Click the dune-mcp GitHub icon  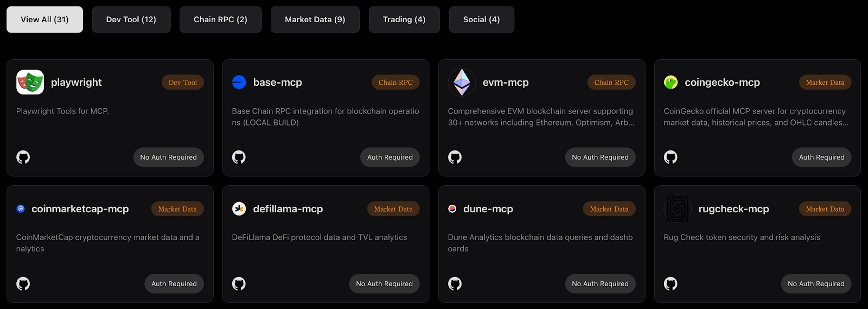tap(455, 283)
